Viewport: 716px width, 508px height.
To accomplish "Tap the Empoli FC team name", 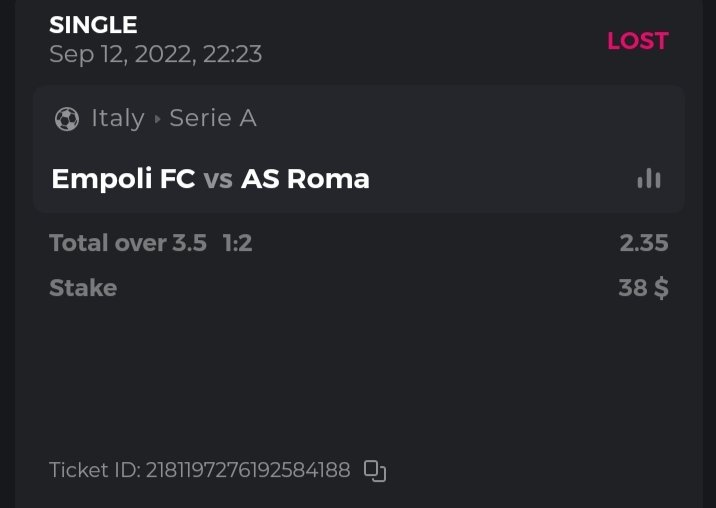I will click(x=123, y=179).
